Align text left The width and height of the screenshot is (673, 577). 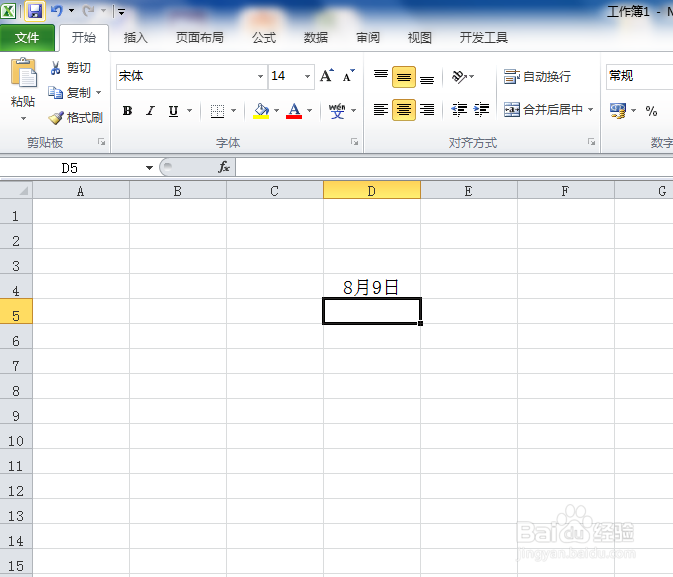pyautogui.click(x=381, y=110)
